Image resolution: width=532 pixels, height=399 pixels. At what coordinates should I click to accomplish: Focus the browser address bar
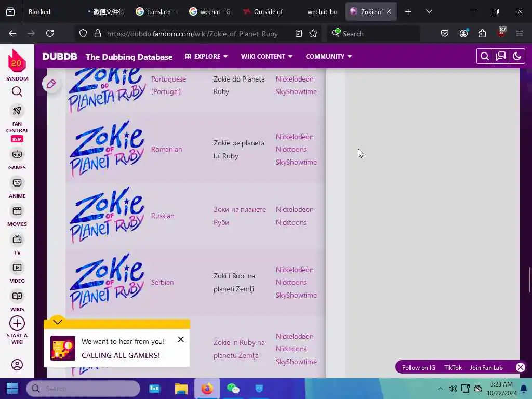pyautogui.click(x=192, y=34)
